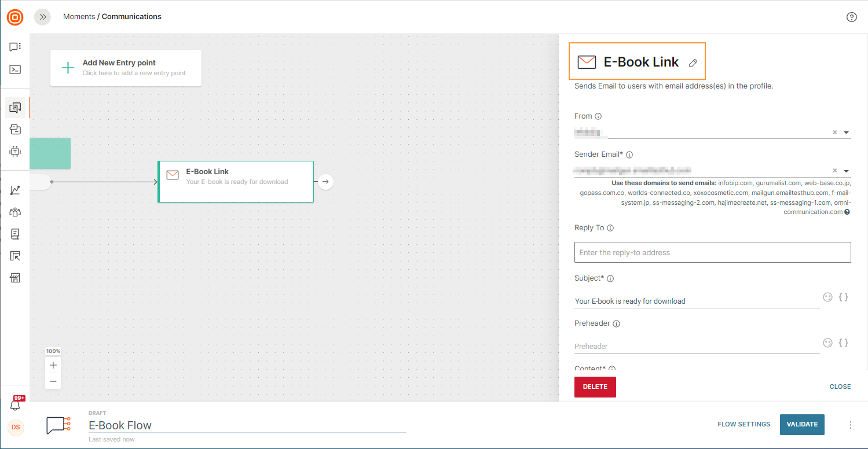868x449 pixels.
Task: Open FLOW SETTINGS
Action: click(744, 424)
